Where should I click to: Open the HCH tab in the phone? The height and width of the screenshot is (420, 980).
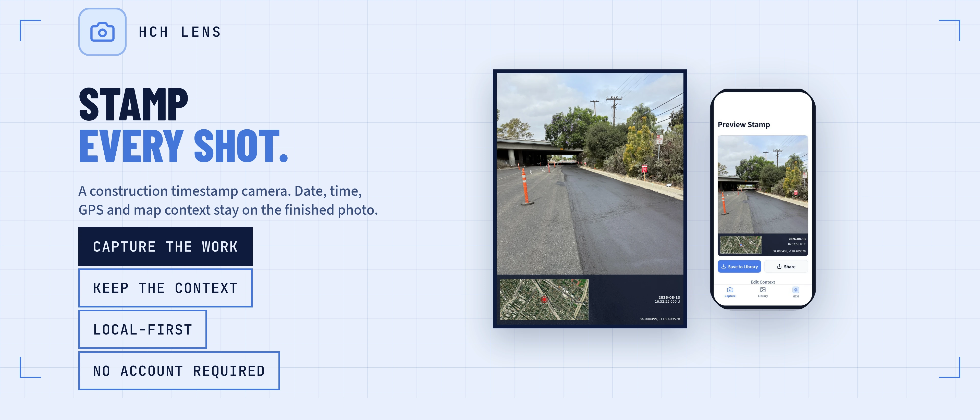click(795, 292)
